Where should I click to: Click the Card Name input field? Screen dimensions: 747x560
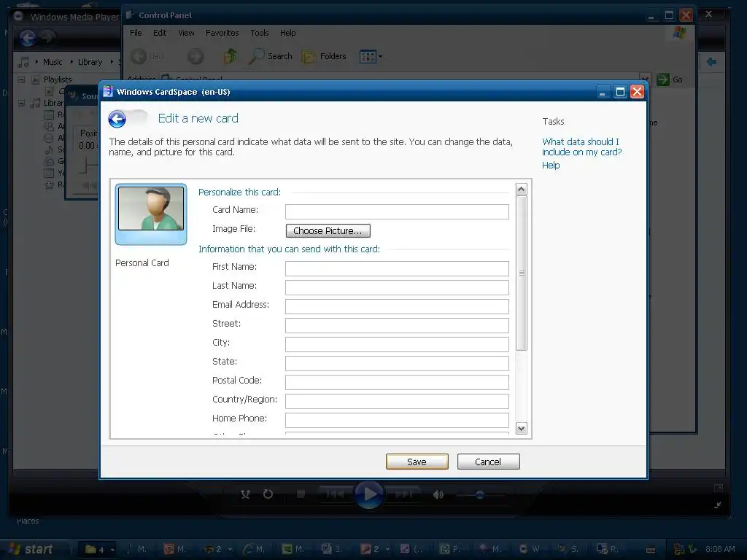pyautogui.click(x=397, y=211)
